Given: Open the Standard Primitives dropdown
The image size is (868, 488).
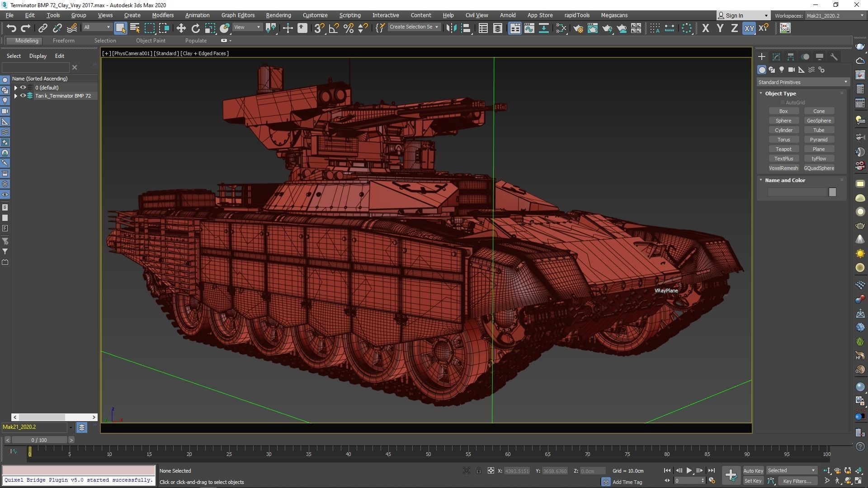Looking at the screenshot, I should tap(802, 82).
